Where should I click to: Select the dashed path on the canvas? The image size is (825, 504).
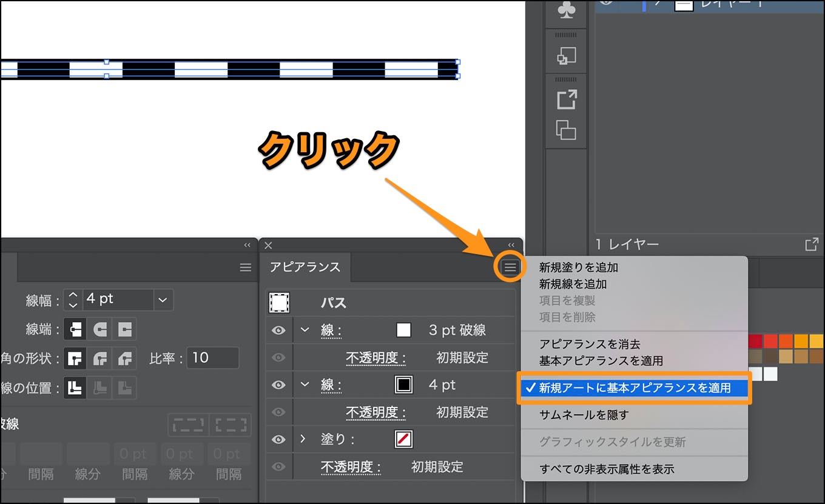click(229, 69)
